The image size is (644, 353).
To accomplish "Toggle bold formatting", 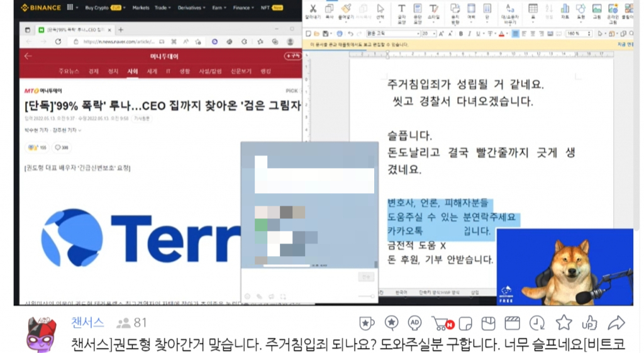I will 461,34.
